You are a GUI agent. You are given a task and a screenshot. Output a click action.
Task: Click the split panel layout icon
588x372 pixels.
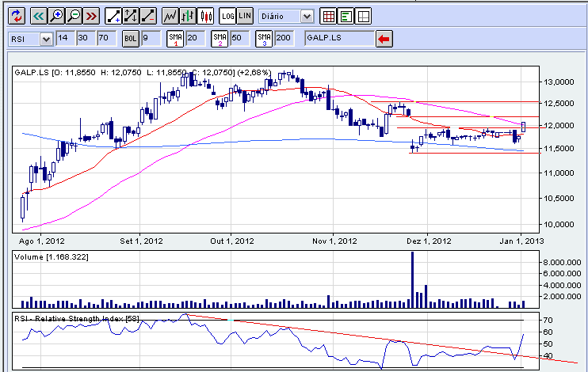tap(364, 16)
